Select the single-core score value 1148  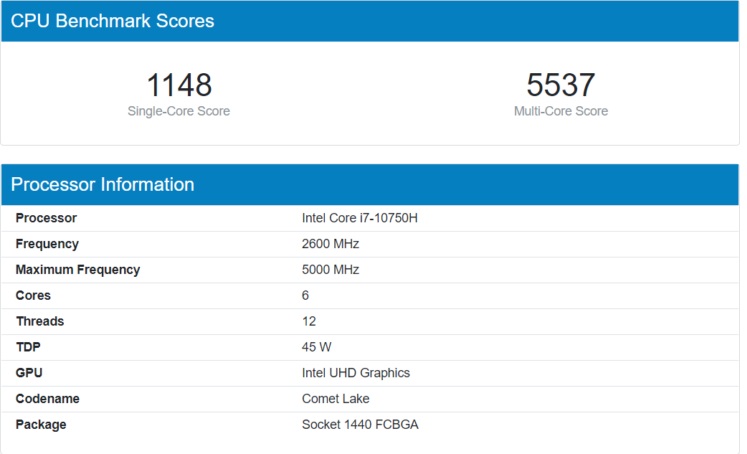click(179, 85)
